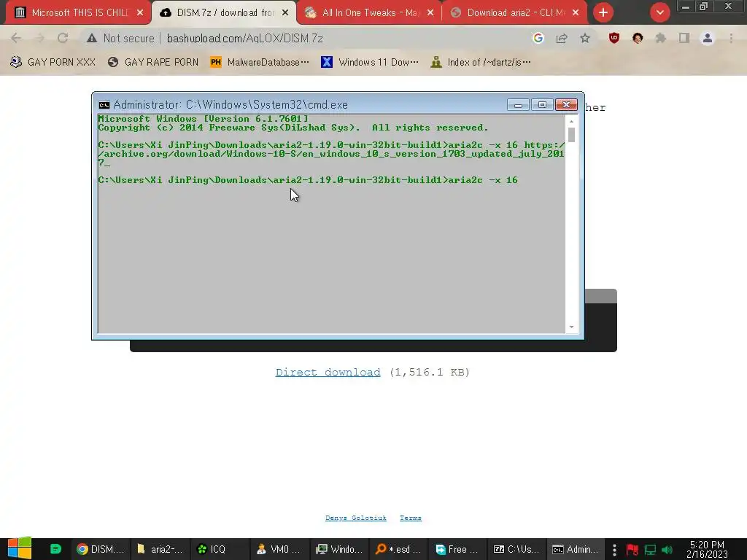Reload the bashupload page
This screenshot has width=747, height=560.
(x=63, y=38)
